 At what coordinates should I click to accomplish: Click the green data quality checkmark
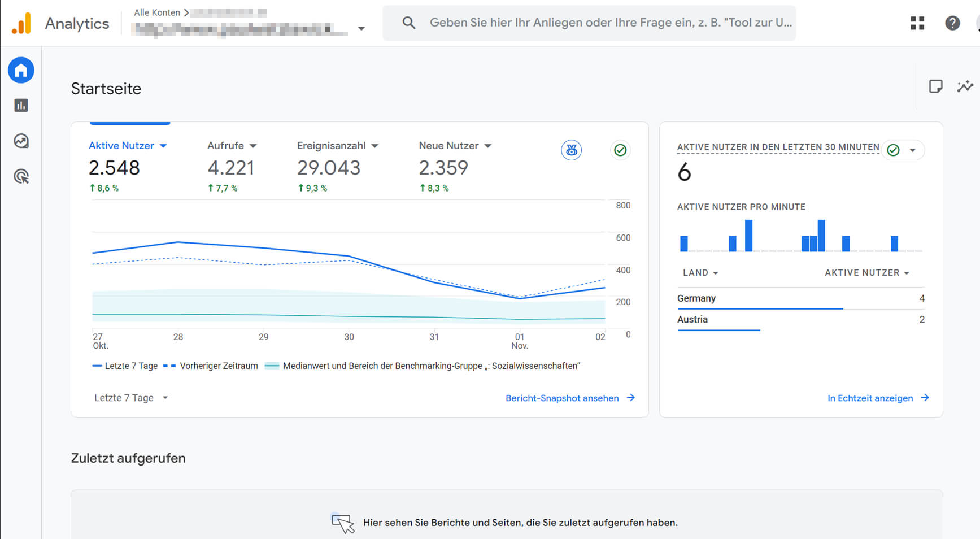[620, 150]
